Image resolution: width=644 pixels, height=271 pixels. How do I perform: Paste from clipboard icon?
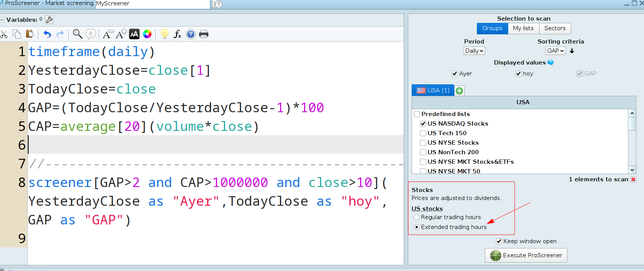pyautogui.click(x=29, y=34)
